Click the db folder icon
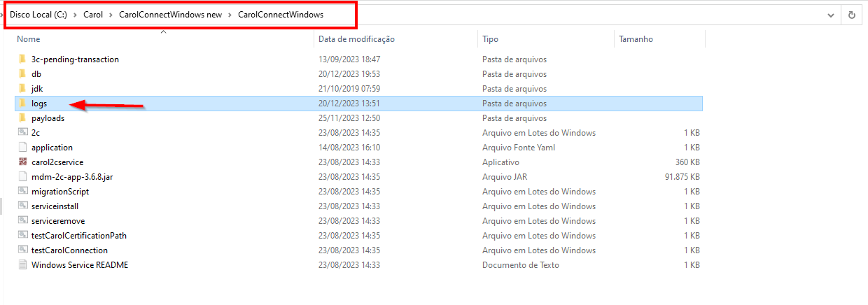Screen dimensions: 868x305 click(x=22, y=74)
